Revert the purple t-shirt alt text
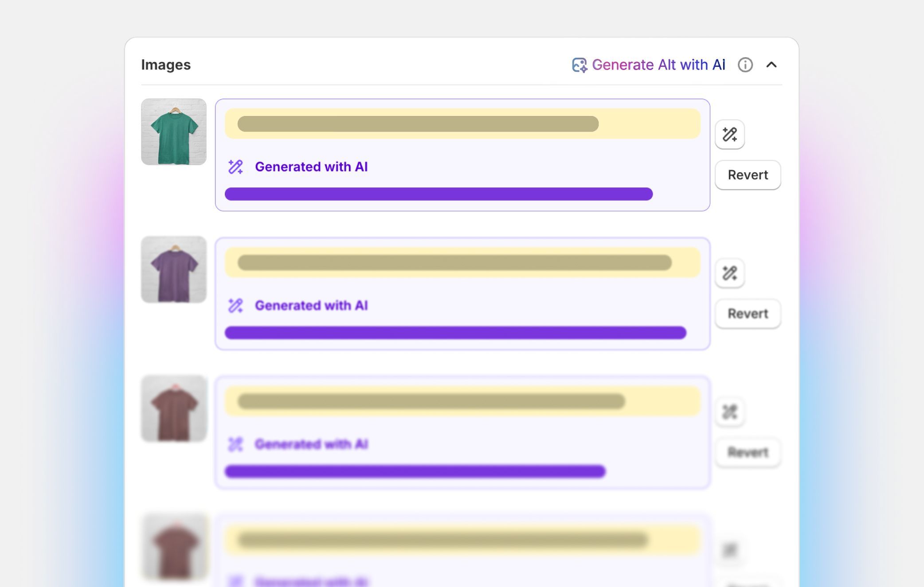 (x=748, y=314)
